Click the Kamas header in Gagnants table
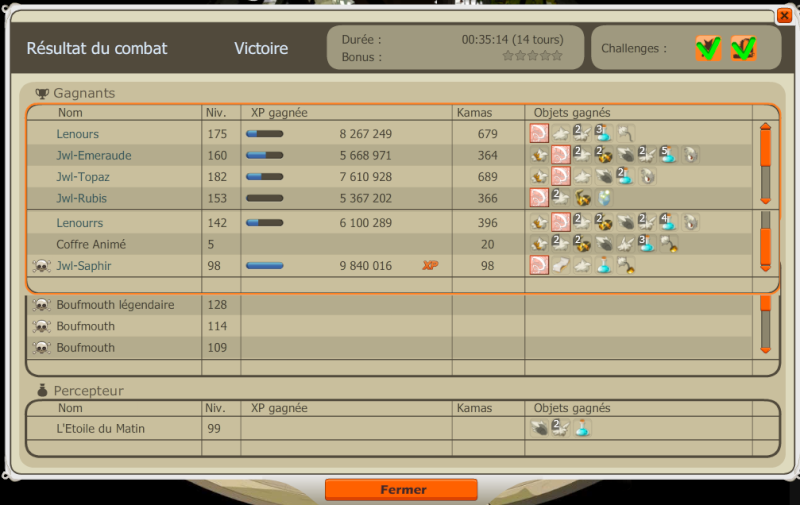 point(474,113)
